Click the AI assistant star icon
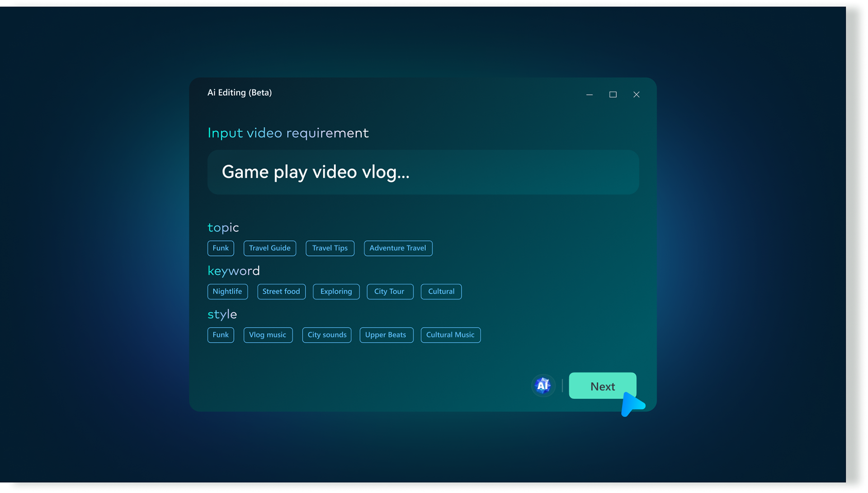Viewport: 868px width, 493px height. pyautogui.click(x=542, y=385)
